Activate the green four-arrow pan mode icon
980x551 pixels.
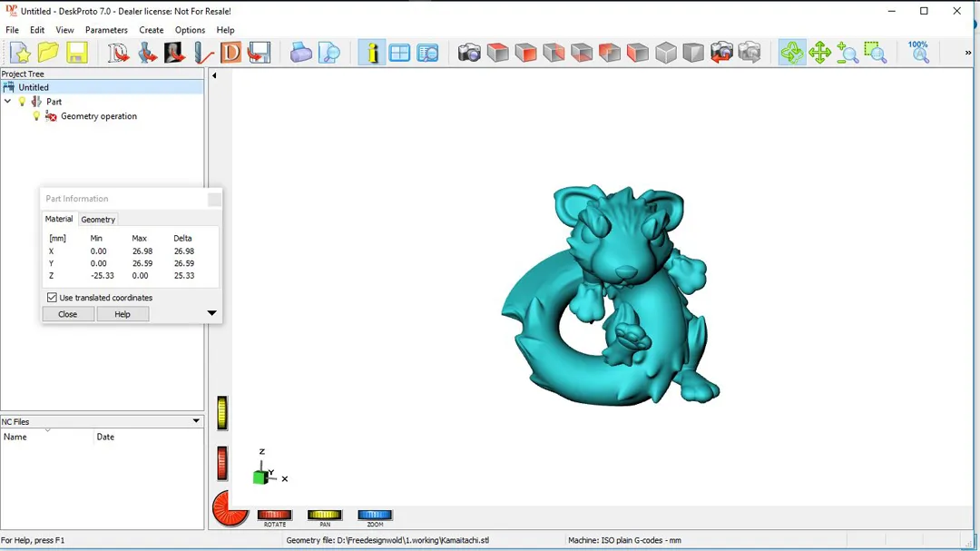819,54
